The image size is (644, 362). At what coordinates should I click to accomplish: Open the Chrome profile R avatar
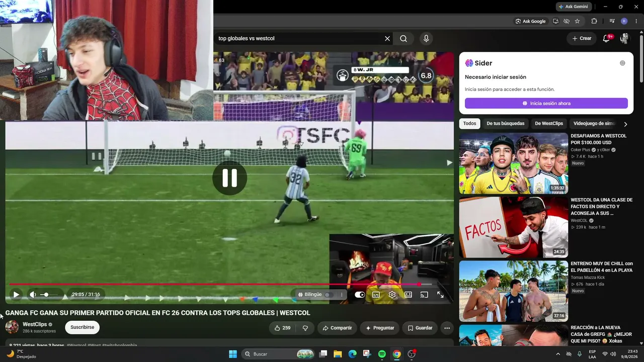(624, 21)
